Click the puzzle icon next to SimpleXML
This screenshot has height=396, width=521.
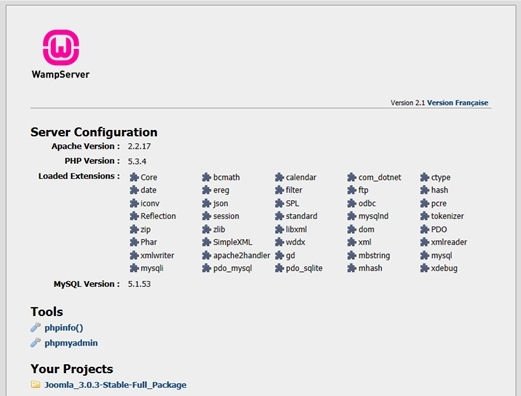[x=206, y=242]
